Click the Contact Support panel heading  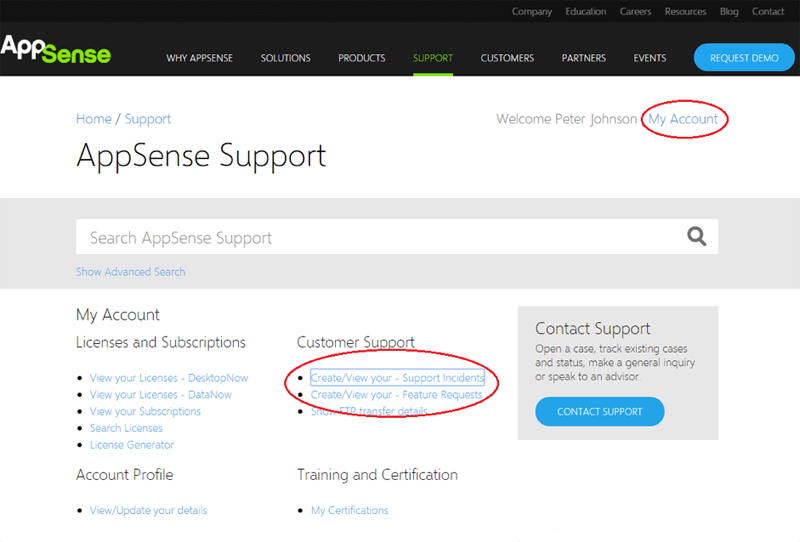[592, 329]
